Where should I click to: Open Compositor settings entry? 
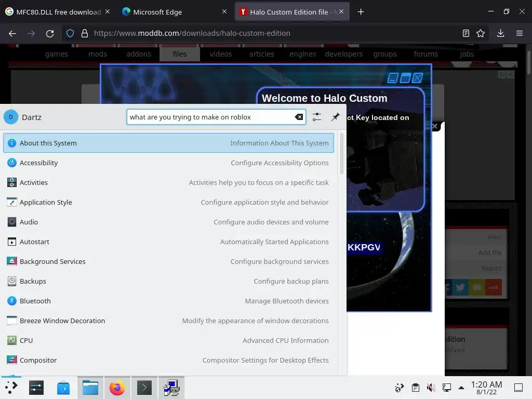[168, 360]
